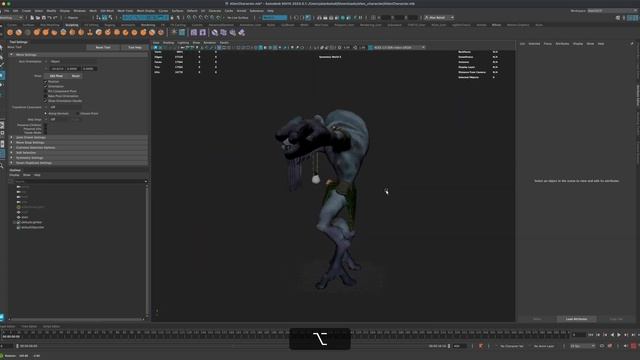Select the Scrape sculpting tool
This screenshot has height=360, width=640.
pos(108,32)
